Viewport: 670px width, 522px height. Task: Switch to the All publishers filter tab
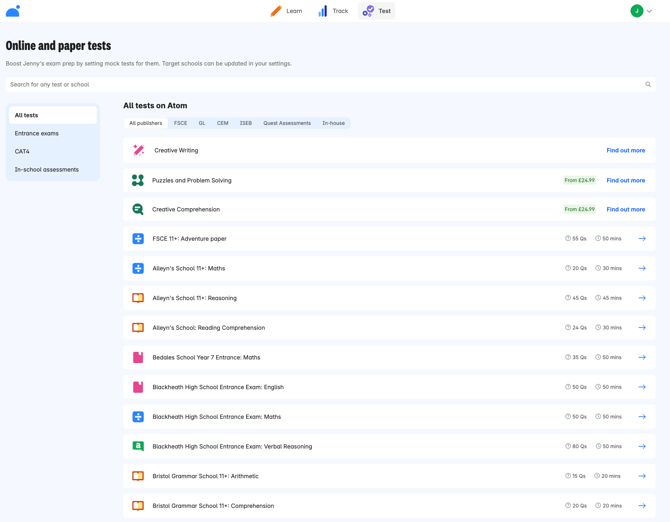(x=146, y=123)
